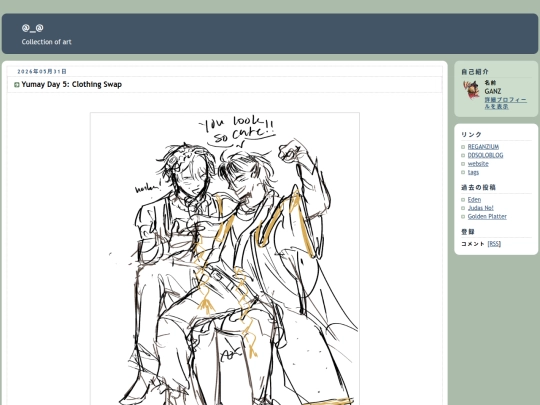Click the bullet icon beside Judas No!
The width and height of the screenshot is (540, 405).
(463, 208)
